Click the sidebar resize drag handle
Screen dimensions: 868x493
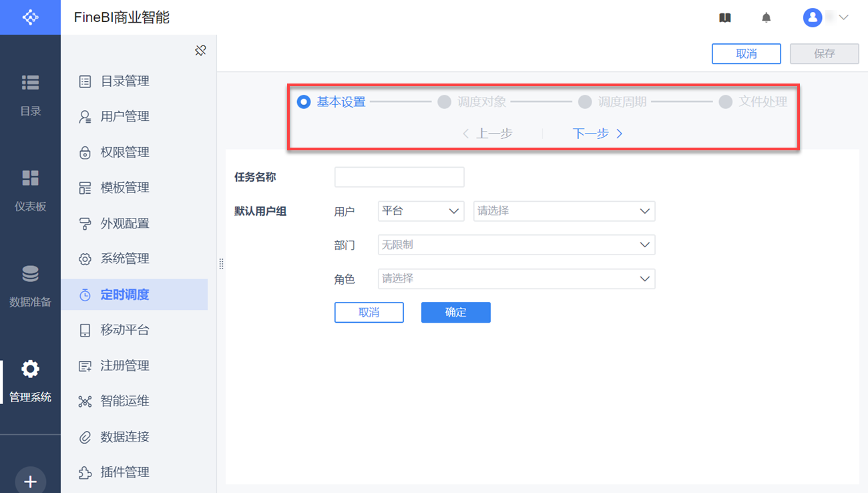pyautogui.click(x=221, y=264)
